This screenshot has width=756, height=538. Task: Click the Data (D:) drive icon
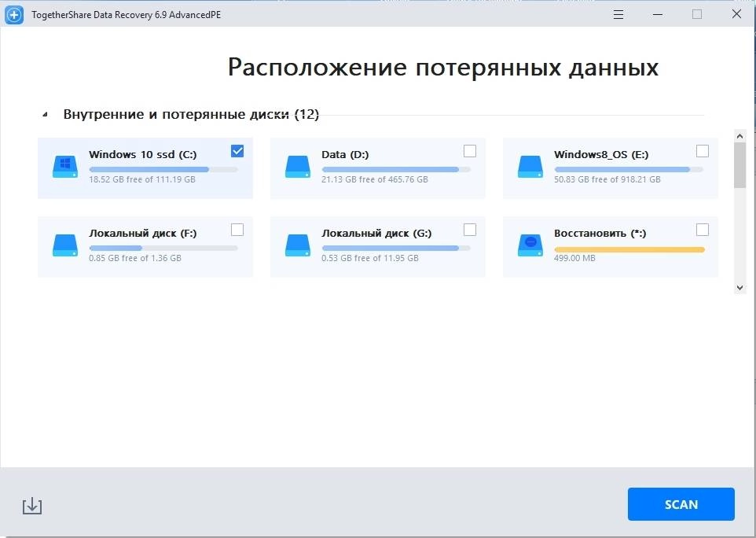pyautogui.click(x=298, y=167)
